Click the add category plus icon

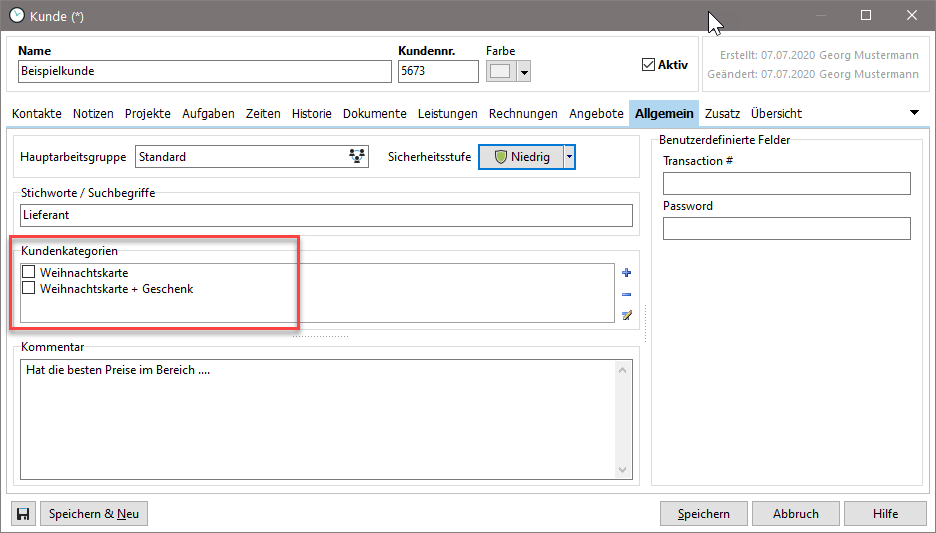tap(627, 273)
